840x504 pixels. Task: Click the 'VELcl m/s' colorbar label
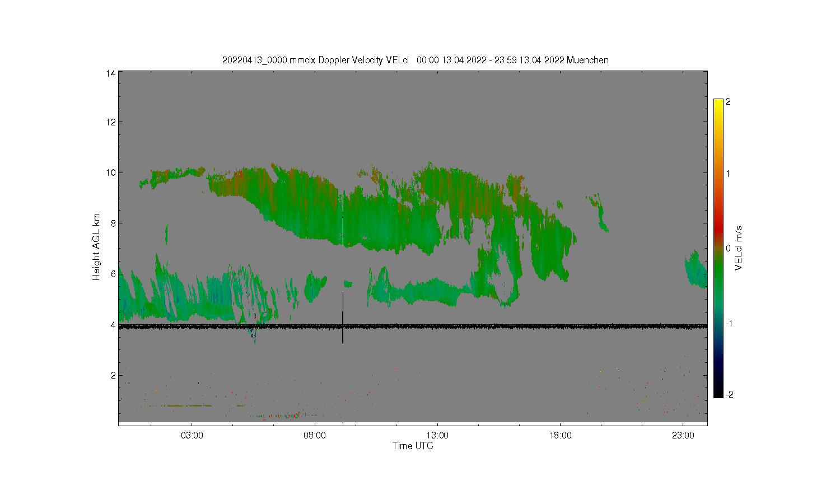tap(738, 248)
